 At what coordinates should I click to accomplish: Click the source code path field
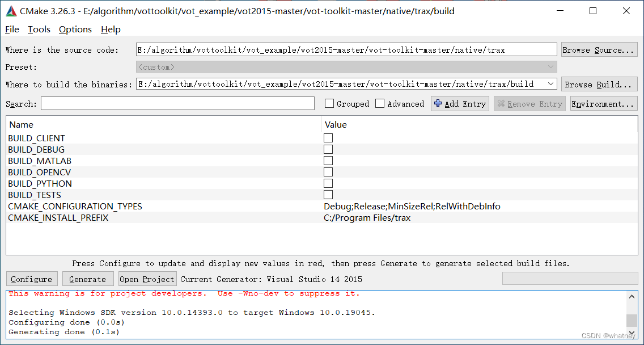[x=346, y=50]
